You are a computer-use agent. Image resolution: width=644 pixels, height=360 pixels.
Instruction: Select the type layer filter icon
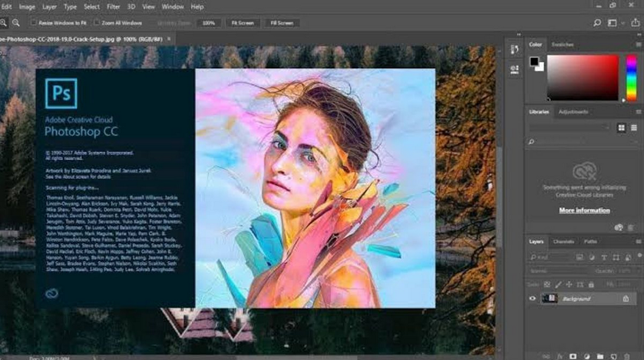coord(604,257)
